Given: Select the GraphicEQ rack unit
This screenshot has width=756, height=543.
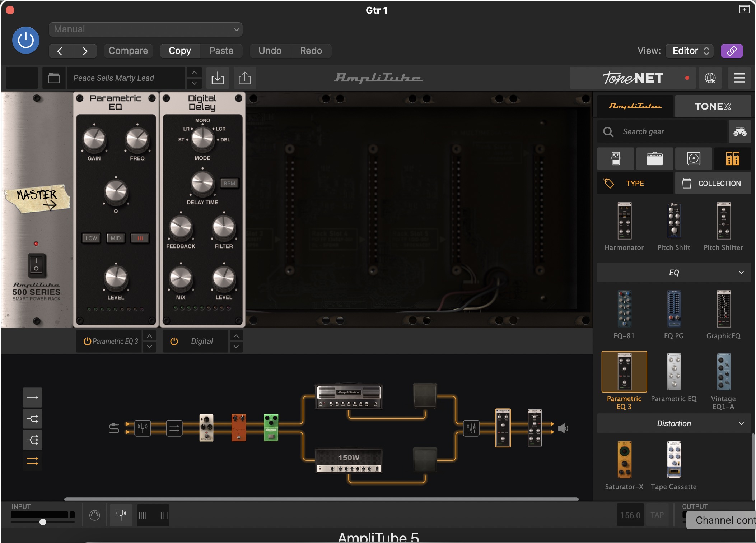Looking at the screenshot, I should coord(723,315).
